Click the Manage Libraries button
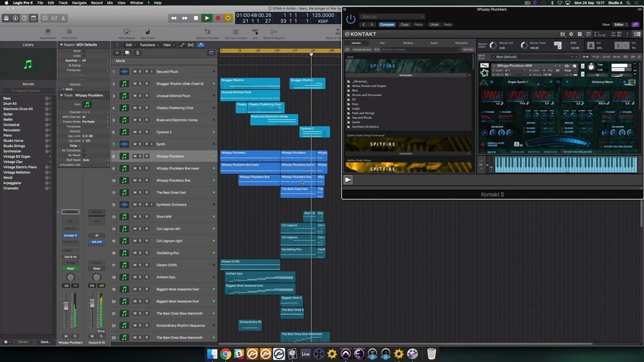Screen dimensions: 644x362 click(362, 49)
